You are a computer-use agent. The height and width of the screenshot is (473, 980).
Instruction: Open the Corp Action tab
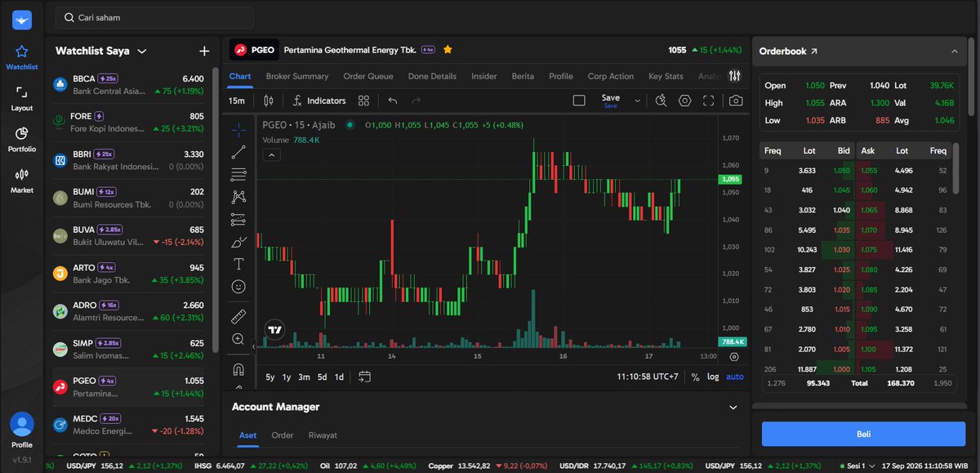point(610,76)
